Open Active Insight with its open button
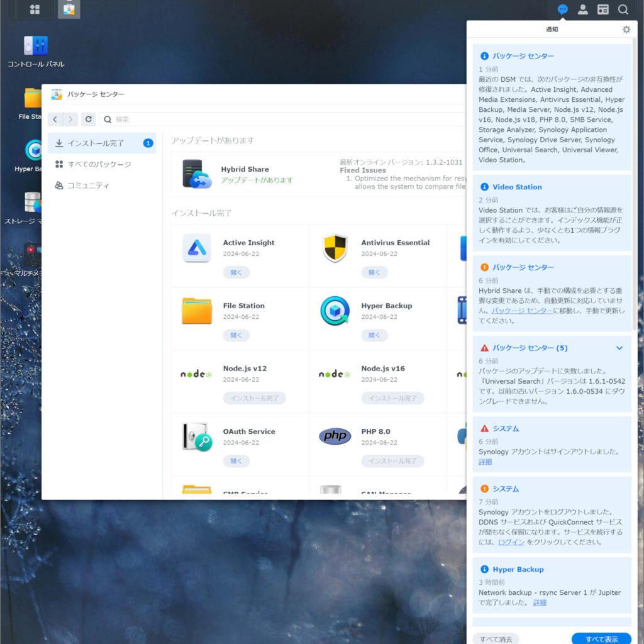This screenshot has height=644, width=644. click(236, 273)
